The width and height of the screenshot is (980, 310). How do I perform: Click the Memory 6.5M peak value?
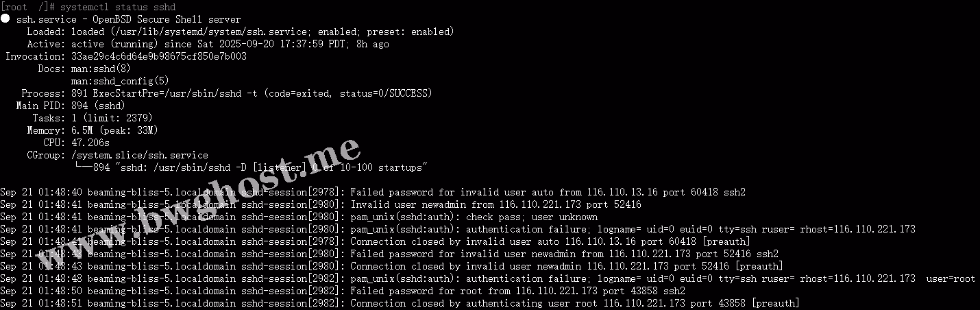tap(114, 131)
